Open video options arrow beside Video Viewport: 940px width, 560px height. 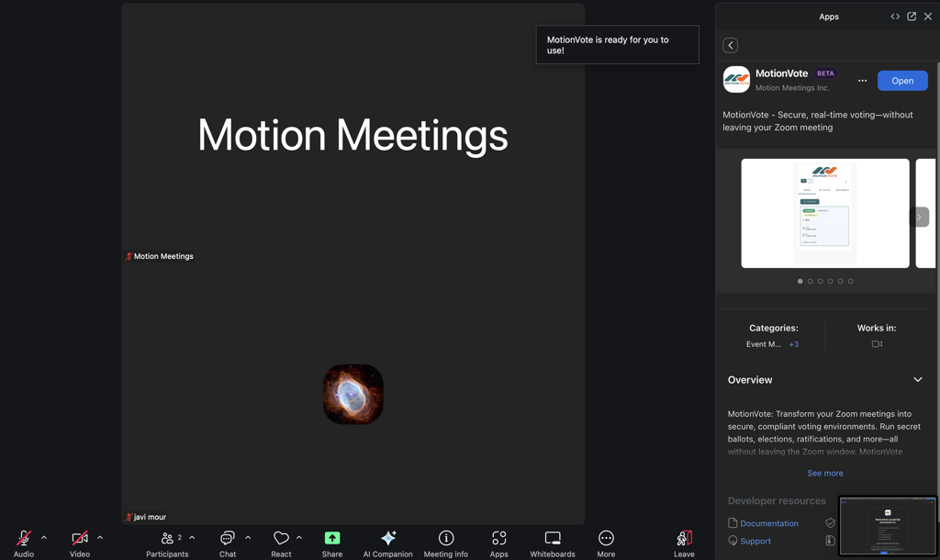100,538
